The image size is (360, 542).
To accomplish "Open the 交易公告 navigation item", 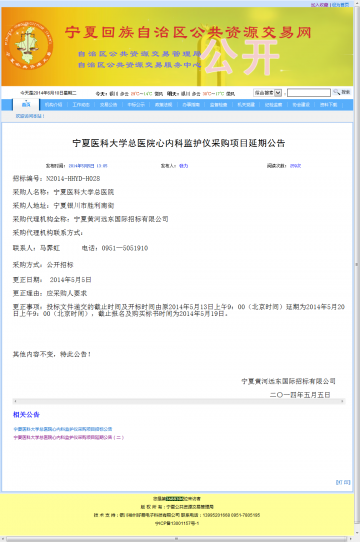I will click(109, 105).
